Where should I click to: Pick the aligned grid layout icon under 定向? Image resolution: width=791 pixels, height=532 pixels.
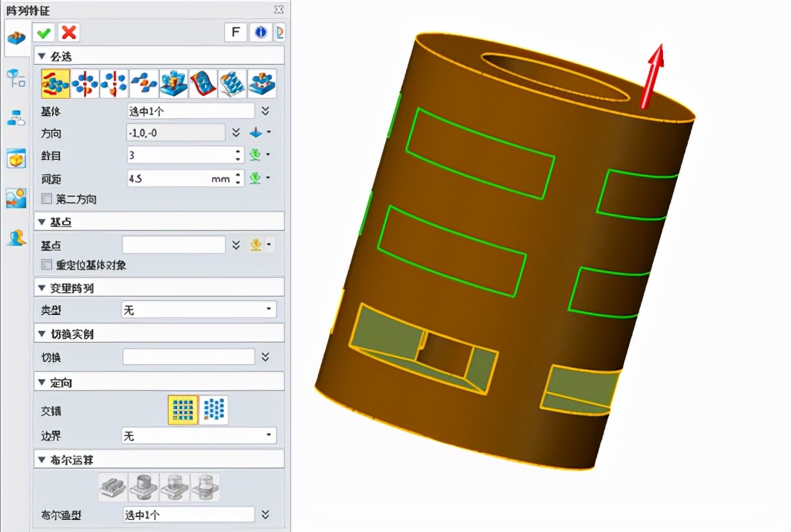183,410
